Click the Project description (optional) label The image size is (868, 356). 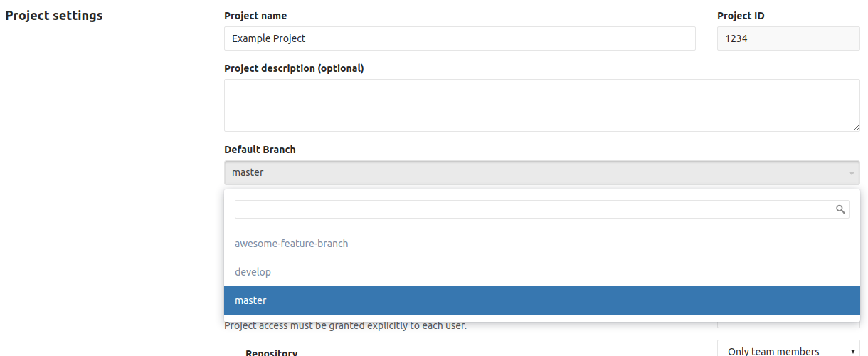pos(294,68)
